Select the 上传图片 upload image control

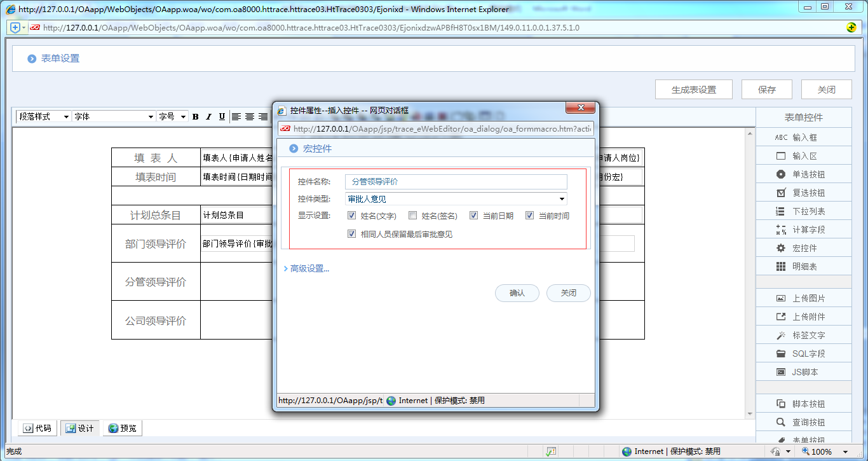pos(803,297)
